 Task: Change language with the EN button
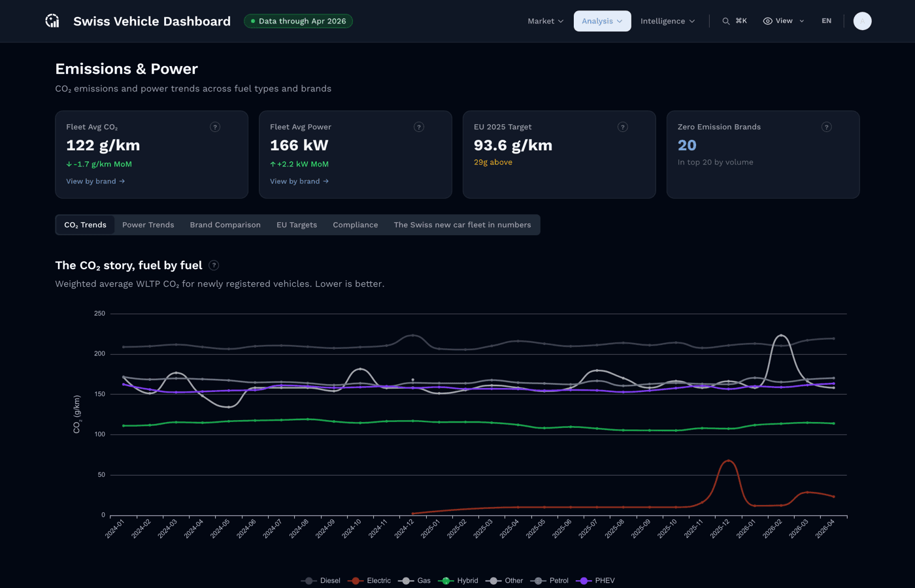click(x=827, y=21)
